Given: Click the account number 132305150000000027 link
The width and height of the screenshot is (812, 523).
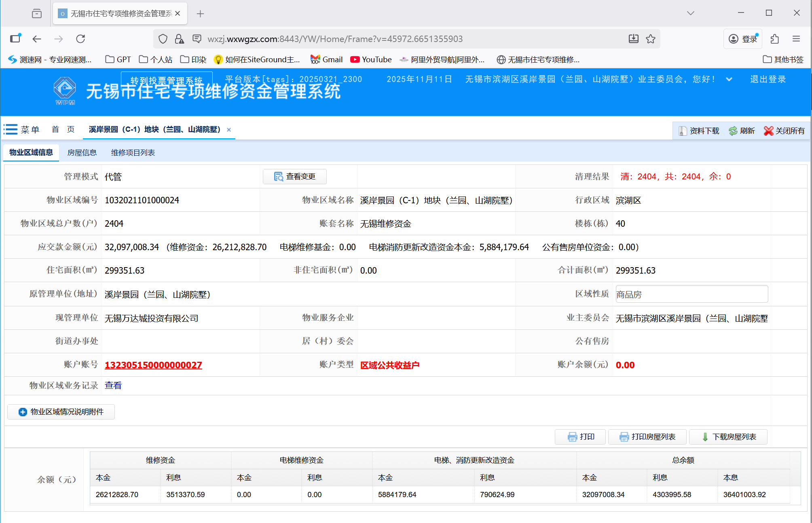Looking at the screenshot, I should (x=153, y=365).
